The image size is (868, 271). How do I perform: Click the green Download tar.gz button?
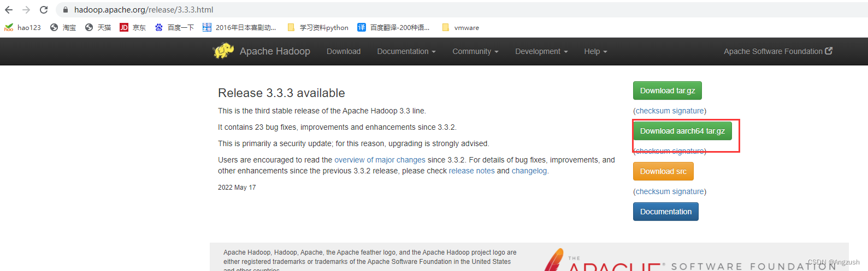(x=668, y=91)
